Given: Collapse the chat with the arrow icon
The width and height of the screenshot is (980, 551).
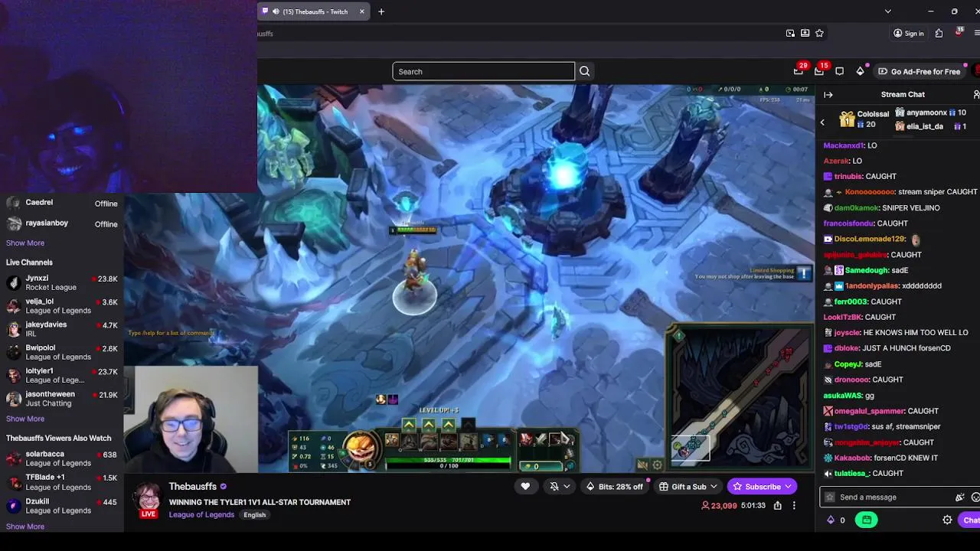Looking at the screenshot, I should [828, 95].
